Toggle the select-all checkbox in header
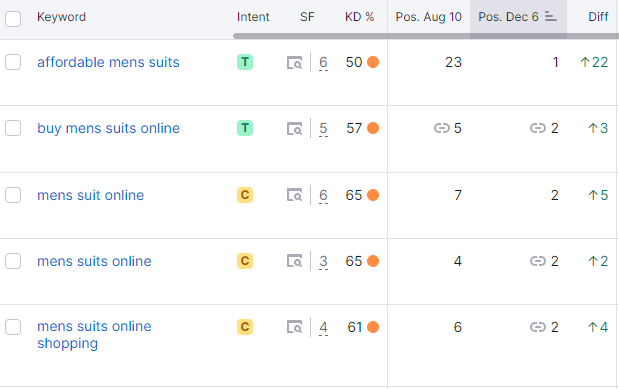619x389 pixels. tap(13, 19)
